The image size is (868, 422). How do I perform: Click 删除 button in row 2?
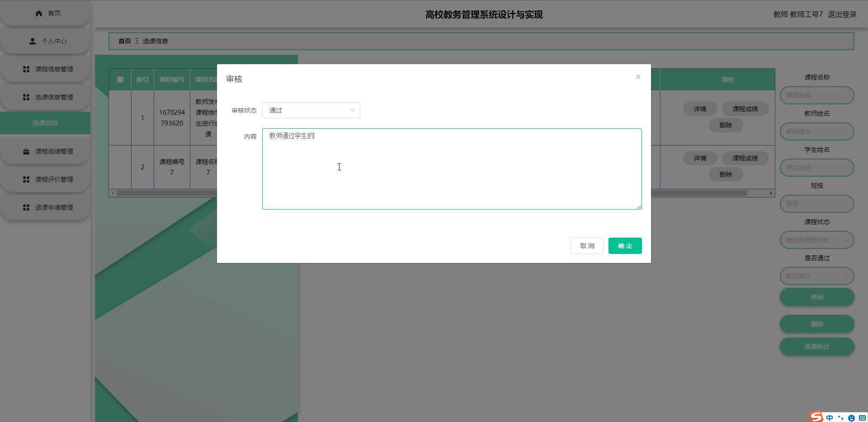click(x=726, y=174)
